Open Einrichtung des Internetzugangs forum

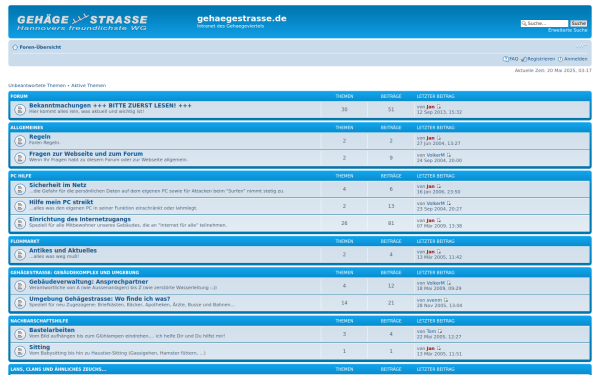(x=80, y=219)
